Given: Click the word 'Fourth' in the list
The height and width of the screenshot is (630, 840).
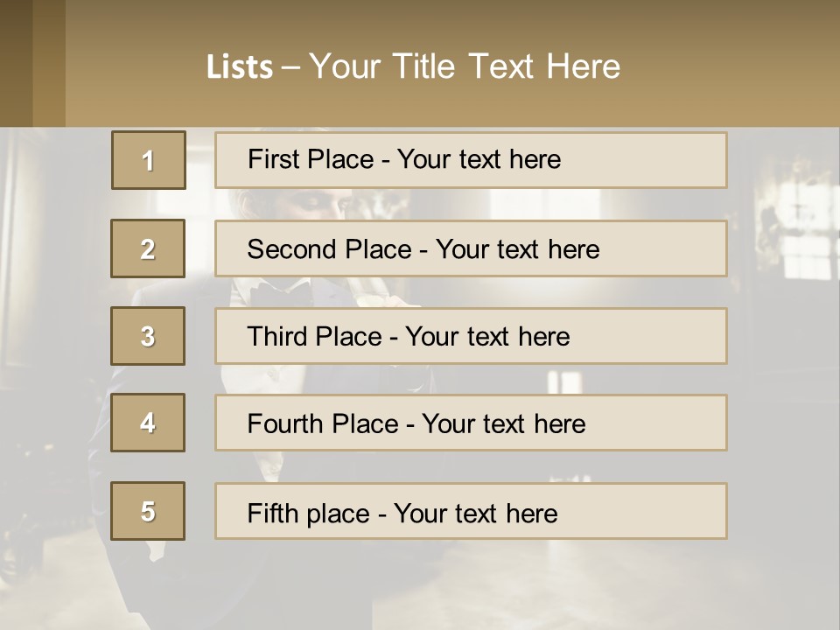Looking at the screenshot, I should click(x=285, y=423).
